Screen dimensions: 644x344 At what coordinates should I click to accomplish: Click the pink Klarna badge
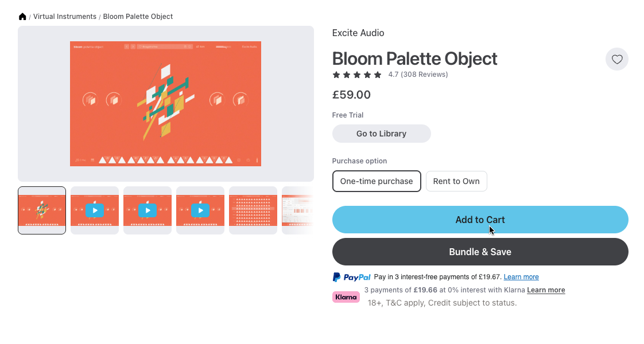[346, 297]
